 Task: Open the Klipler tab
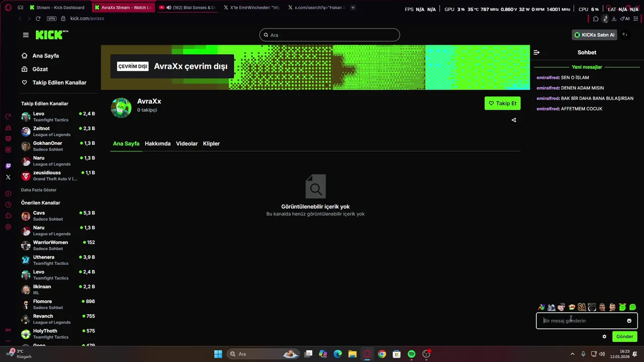(211, 144)
